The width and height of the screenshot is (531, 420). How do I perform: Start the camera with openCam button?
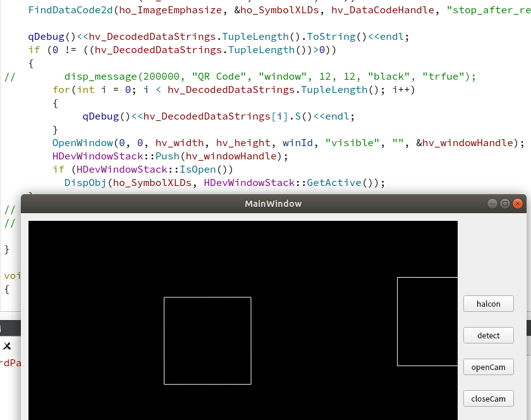(488, 367)
